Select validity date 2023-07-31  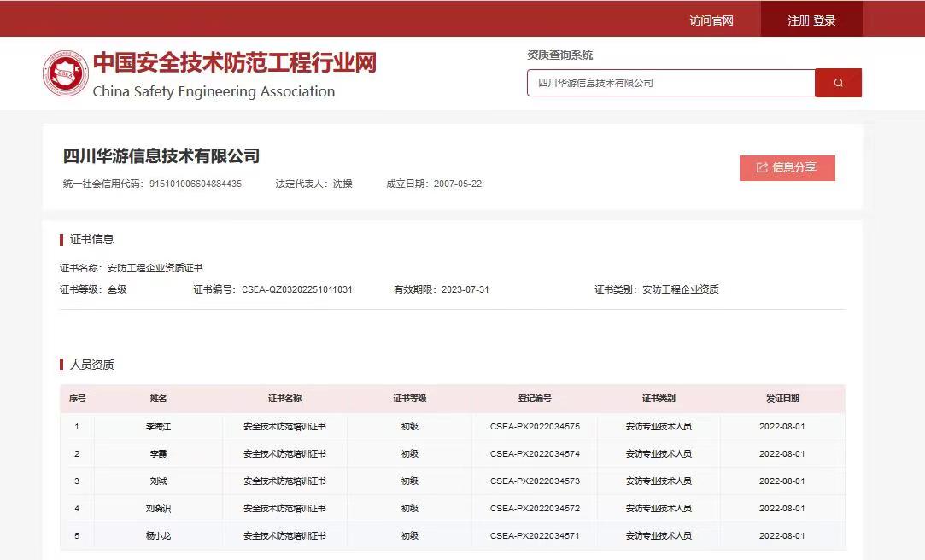[465, 289]
